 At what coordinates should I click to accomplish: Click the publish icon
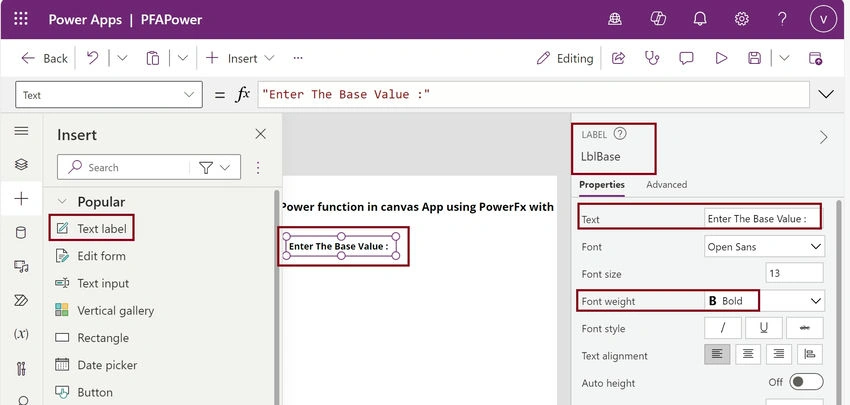point(815,58)
